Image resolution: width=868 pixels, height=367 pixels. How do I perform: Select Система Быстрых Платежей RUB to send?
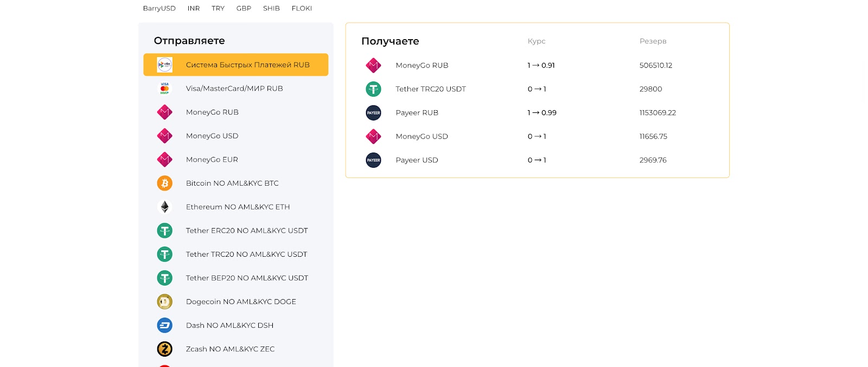click(236, 65)
